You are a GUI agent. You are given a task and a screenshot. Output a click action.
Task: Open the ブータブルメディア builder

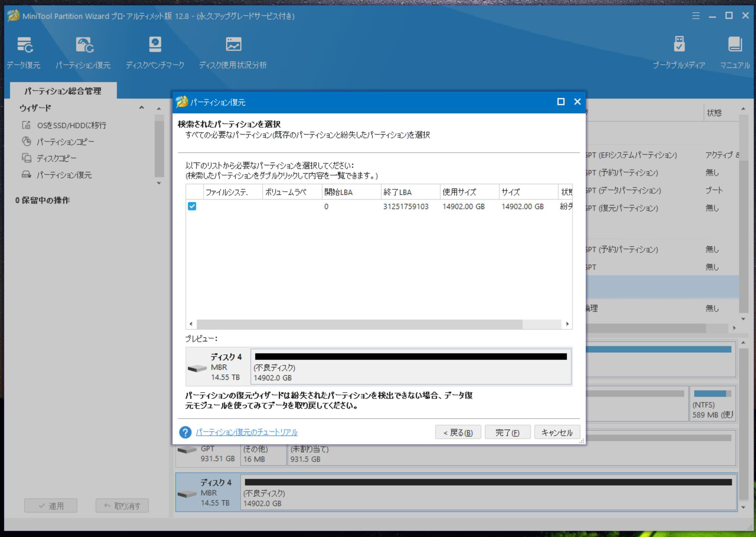pyautogui.click(x=679, y=53)
